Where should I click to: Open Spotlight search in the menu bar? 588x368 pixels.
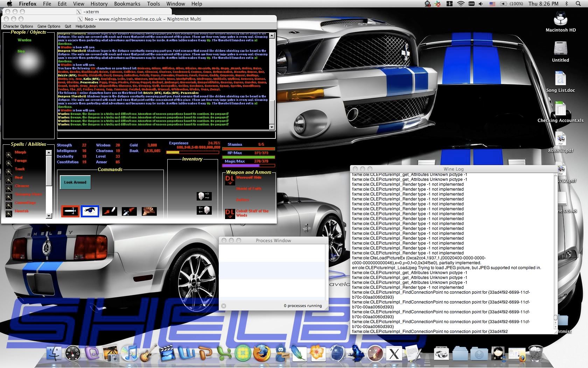tap(578, 4)
